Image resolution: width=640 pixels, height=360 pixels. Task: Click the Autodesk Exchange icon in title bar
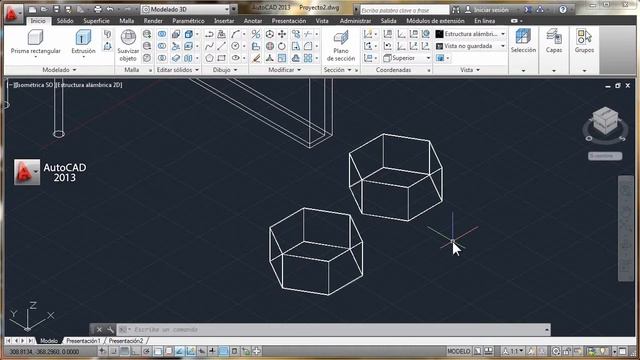[528, 9]
